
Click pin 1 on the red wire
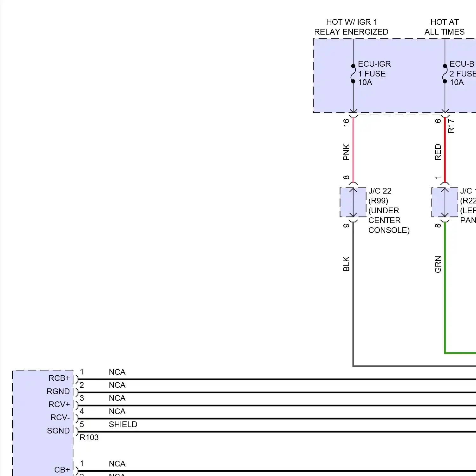click(x=438, y=177)
